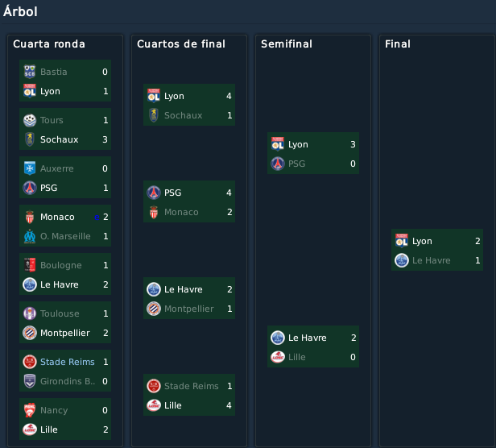Click the Lyon 3 score in Semifinal
The image size is (496, 448).
pos(353,144)
